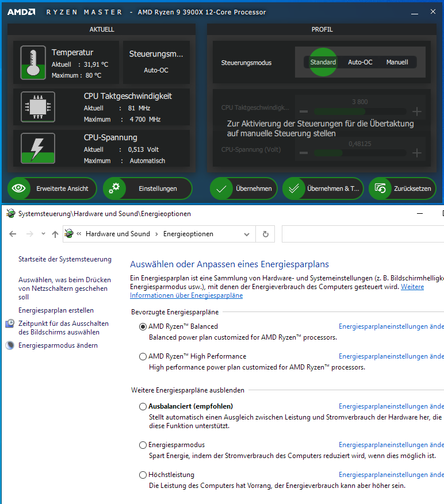Open Weitere Informationen über Energiesparpläne link

click(186, 295)
